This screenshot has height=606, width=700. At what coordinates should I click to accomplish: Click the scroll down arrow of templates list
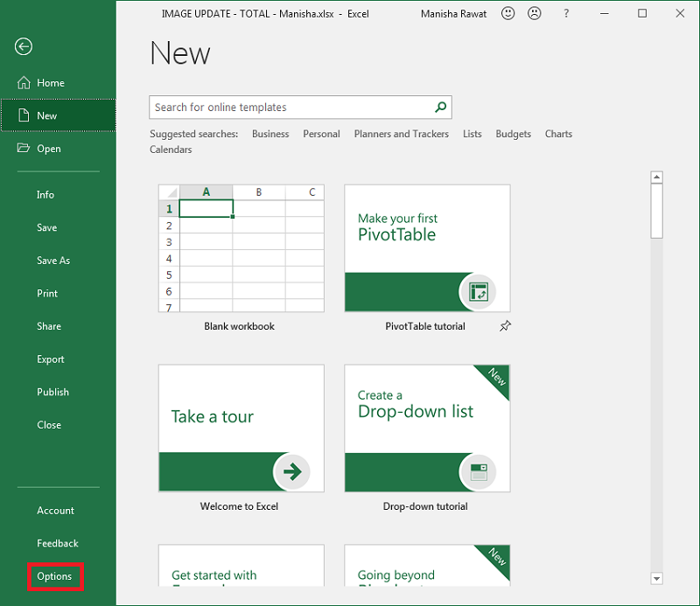click(656, 579)
